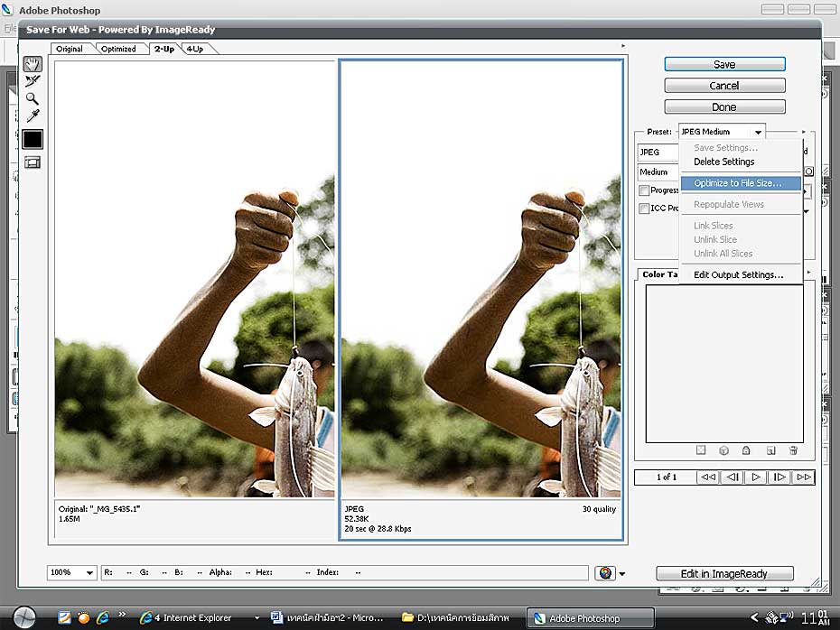Screen dimensions: 840x630
Task: Select the Slice Select tool
Action: [x=33, y=81]
